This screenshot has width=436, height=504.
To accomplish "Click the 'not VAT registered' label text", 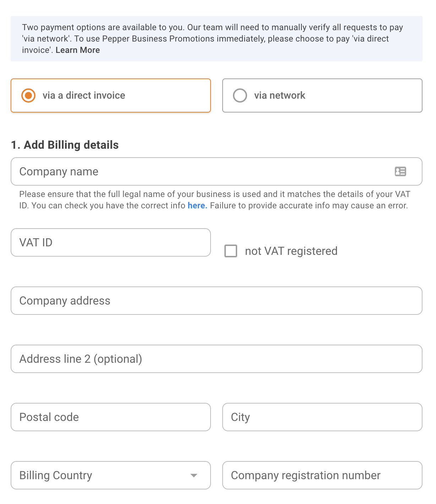I will point(291,251).
